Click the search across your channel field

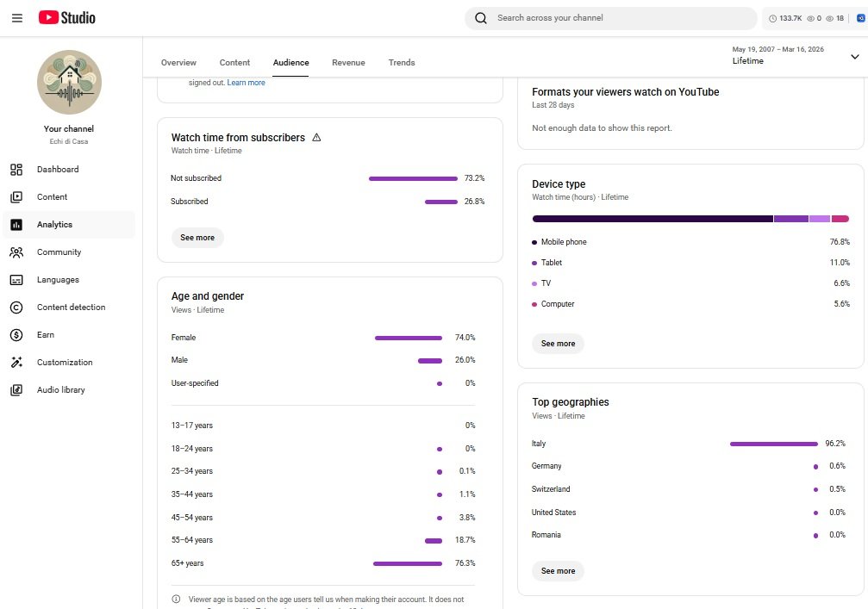click(621, 18)
